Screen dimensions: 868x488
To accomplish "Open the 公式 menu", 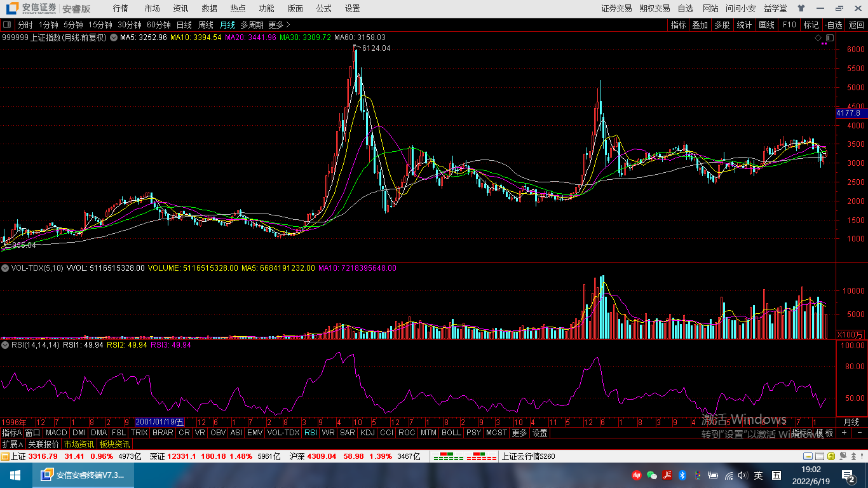I will click(323, 8).
